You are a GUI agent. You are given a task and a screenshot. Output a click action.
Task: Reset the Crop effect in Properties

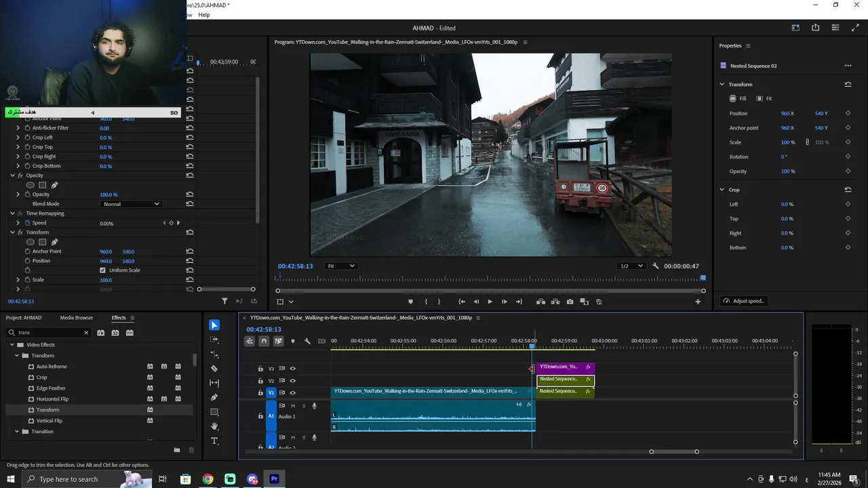point(848,190)
